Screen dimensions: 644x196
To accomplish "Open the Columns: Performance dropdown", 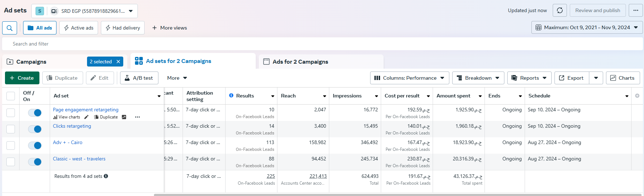I will 409,78.
